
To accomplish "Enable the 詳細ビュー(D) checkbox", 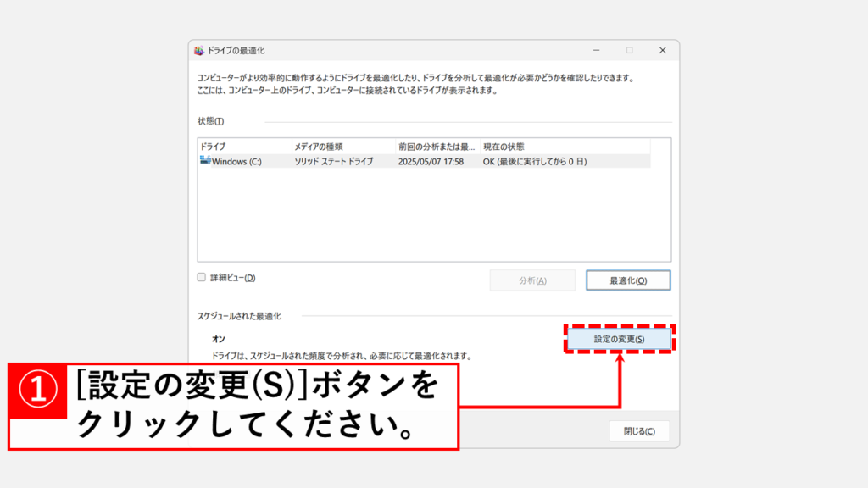I will click(202, 277).
